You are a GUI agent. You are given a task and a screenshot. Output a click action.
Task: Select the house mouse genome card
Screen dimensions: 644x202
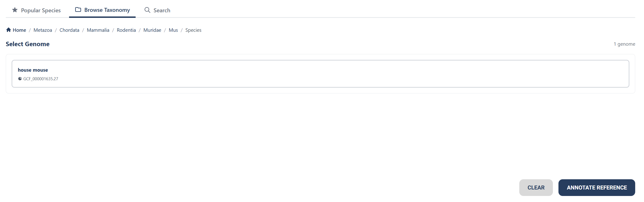(x=320, y=74)
